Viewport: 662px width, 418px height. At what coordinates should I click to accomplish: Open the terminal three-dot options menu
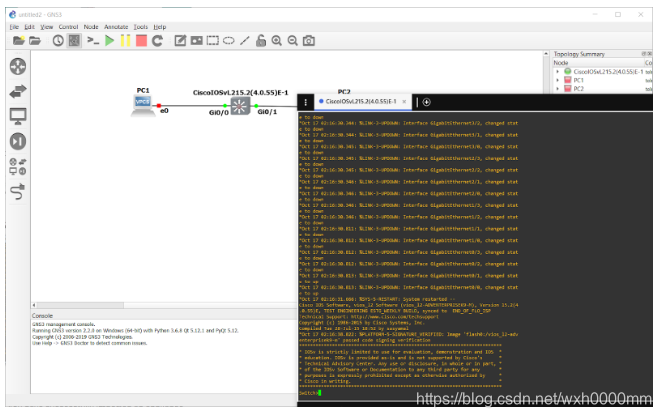(x=306, y=102)
